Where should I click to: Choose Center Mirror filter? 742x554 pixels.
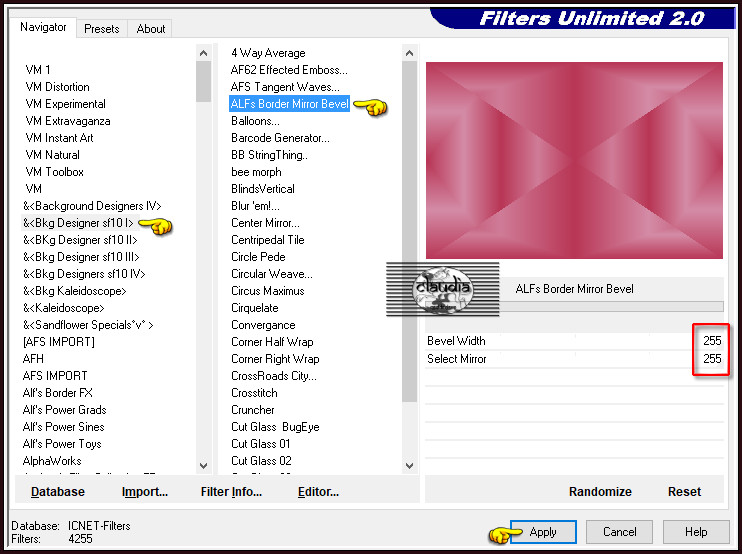[x=265, y=223]
